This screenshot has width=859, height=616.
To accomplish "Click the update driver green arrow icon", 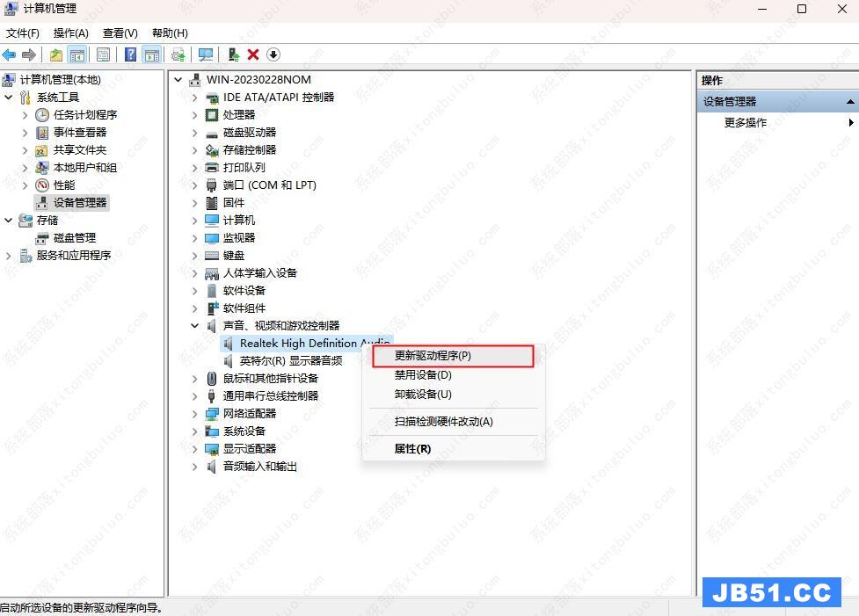I will click(233, 54).
